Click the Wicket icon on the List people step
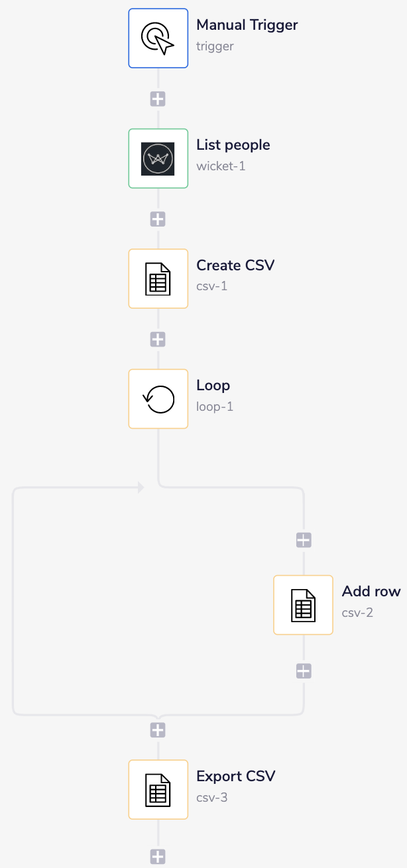Viewport: 407px width, 868px height. 158,158
